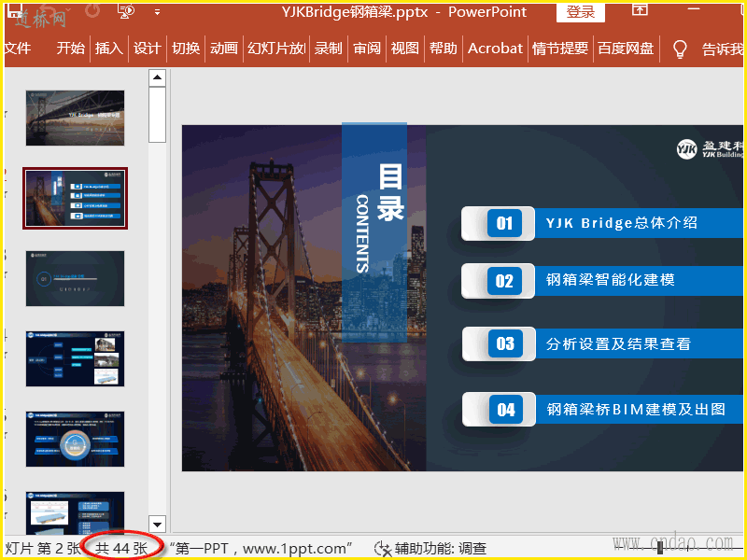
Task: Open Customize Quick Access Toolbar dropdown
Action: coord(157,12)
